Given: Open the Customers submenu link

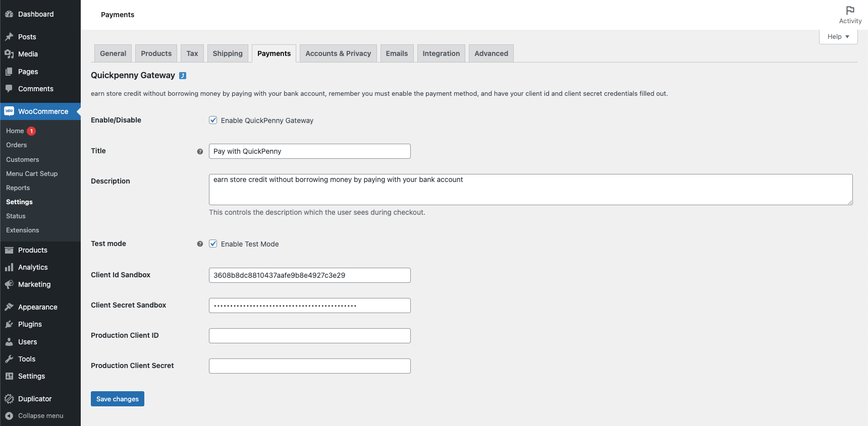Looking at the screenshot, I should click(x=23, y=160).
